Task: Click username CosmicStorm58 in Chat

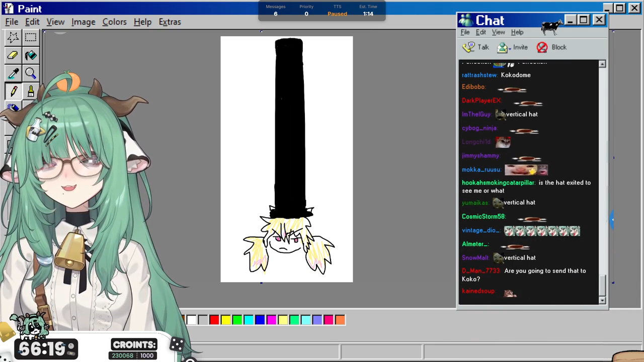Action: [484, 217]
